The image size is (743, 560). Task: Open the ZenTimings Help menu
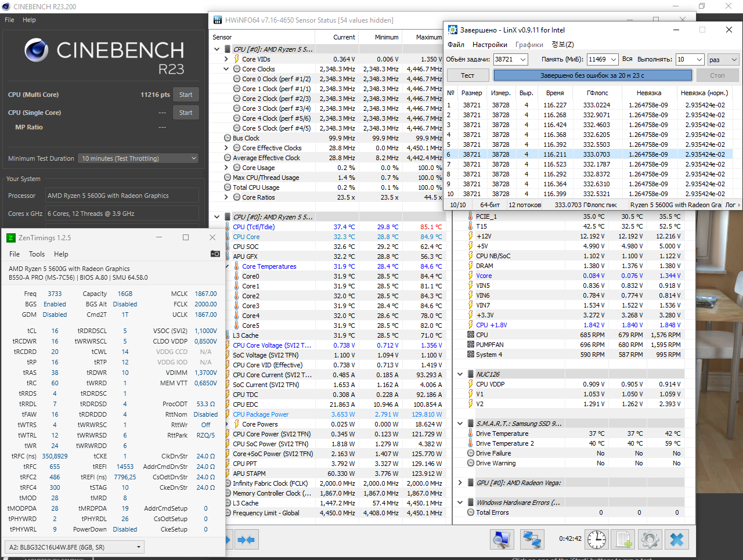[x=61, y=254]
